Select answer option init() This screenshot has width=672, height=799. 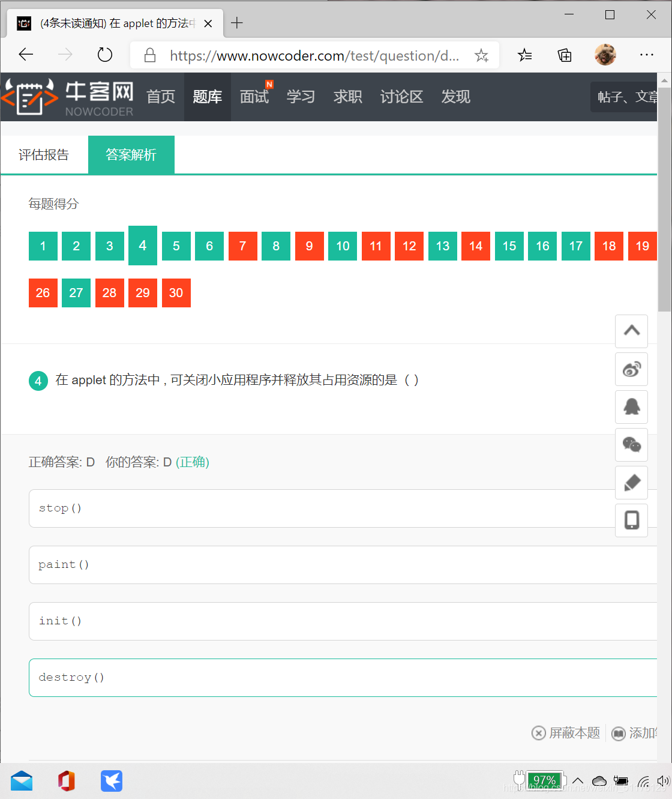(343, 621)
